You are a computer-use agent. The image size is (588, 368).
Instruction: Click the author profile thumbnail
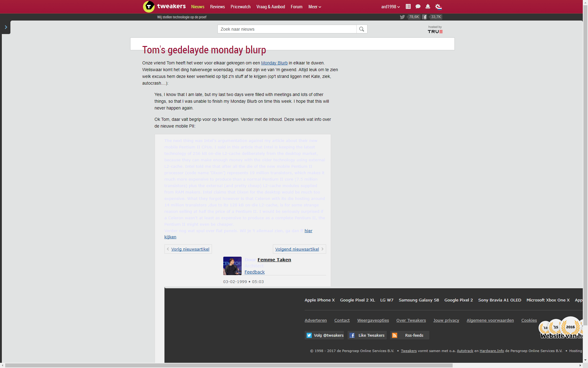[x=232, y=266]
